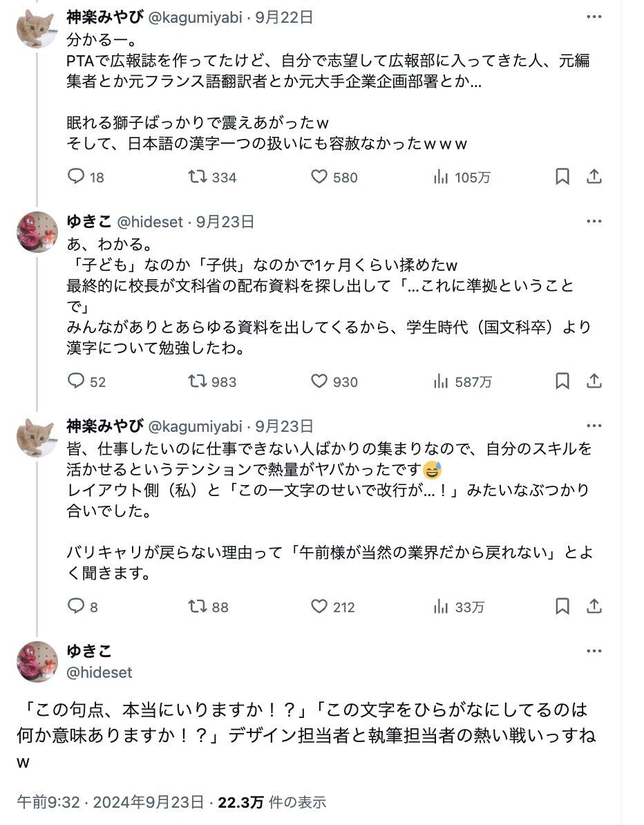Screen dimensions: 644x825
Task: Like the tweet with 930 likes
Action: pos(334,381)
